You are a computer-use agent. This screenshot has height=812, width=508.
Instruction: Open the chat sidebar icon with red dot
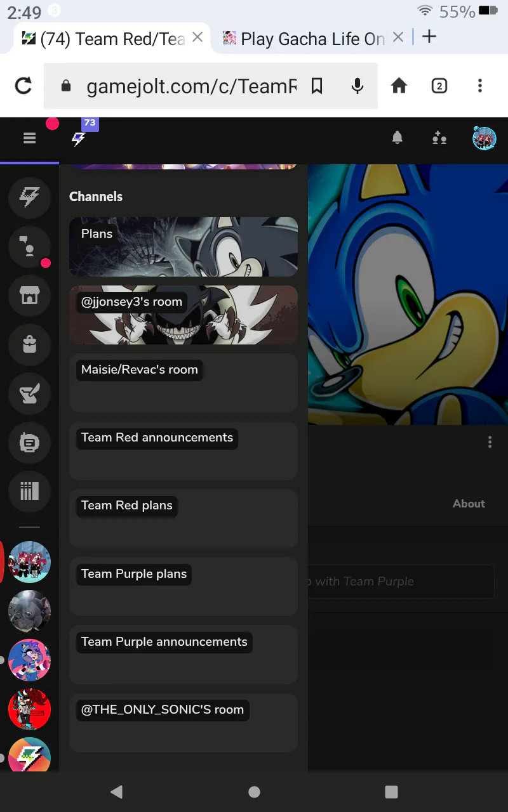(x=29, y=247)
